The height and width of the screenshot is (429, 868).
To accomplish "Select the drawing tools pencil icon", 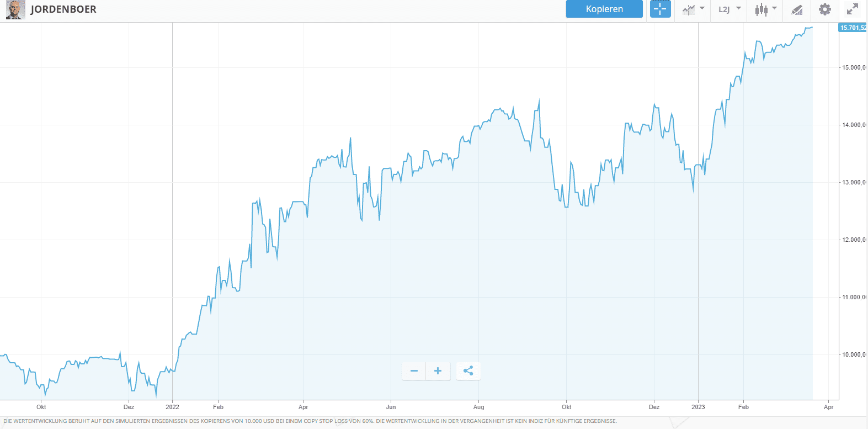I will tap(796, 9).
